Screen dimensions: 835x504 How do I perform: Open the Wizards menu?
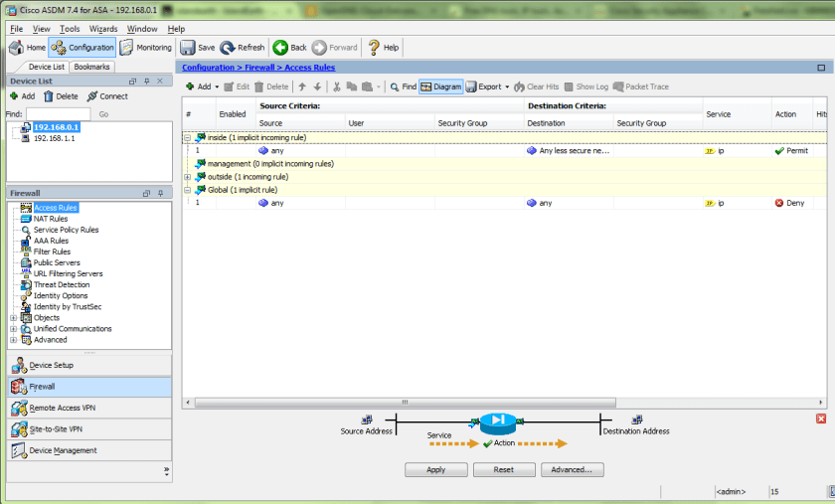tap(102, 29)
